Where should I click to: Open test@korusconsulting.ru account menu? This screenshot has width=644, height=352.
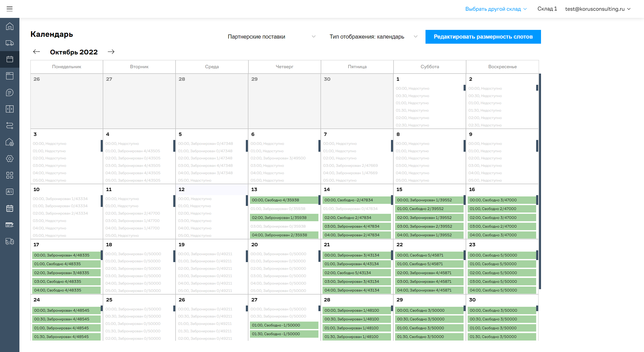(x=598, y=9)
